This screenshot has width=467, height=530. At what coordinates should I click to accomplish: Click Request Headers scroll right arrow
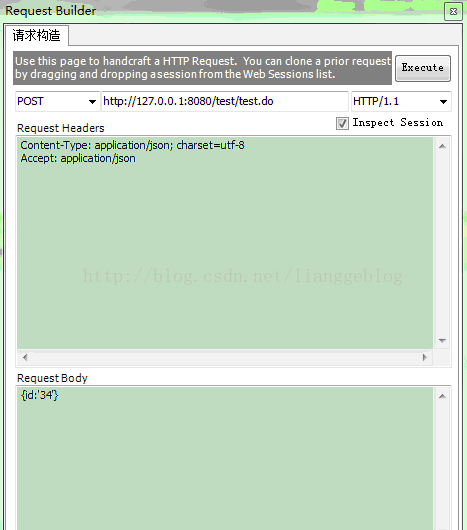pyautogui.click(x=425, y=357)
